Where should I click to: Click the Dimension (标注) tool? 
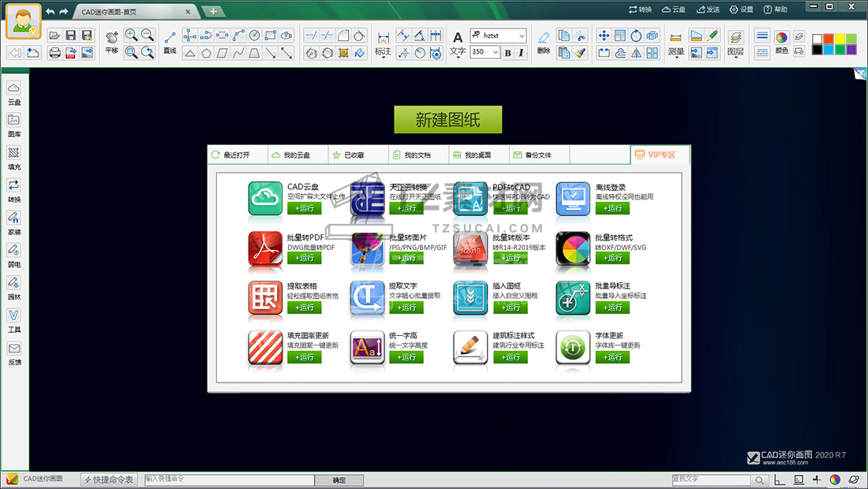point(383,43)
